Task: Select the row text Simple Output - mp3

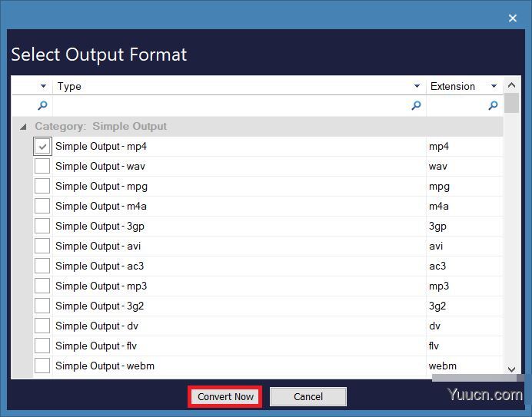Action: tap(101, 286)
